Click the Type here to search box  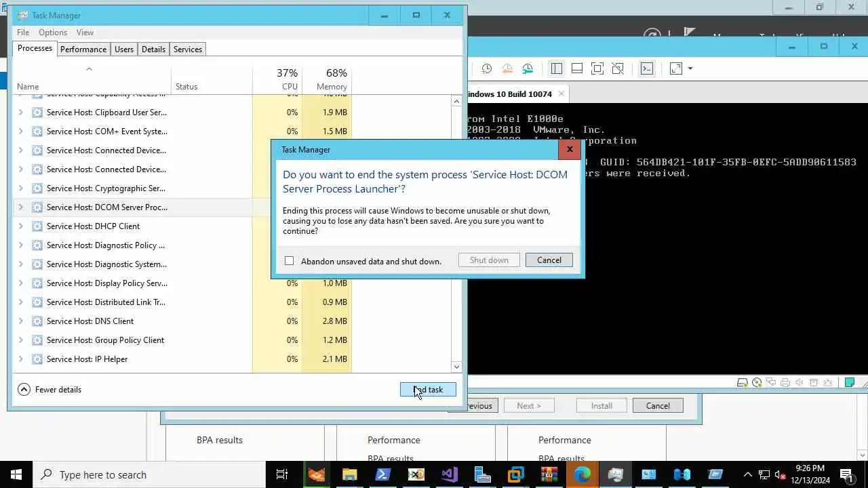(149, 474)
